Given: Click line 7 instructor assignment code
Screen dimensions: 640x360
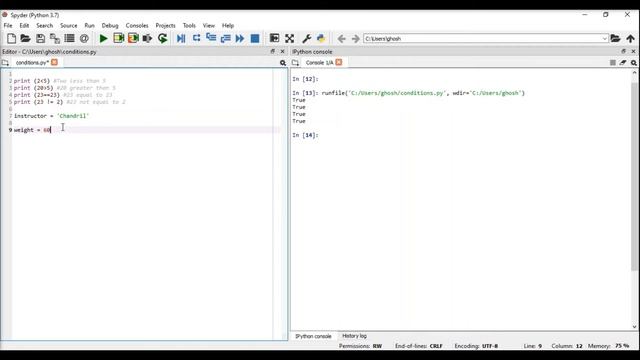Looking at the screenshot, I should [x=51, y=116].
